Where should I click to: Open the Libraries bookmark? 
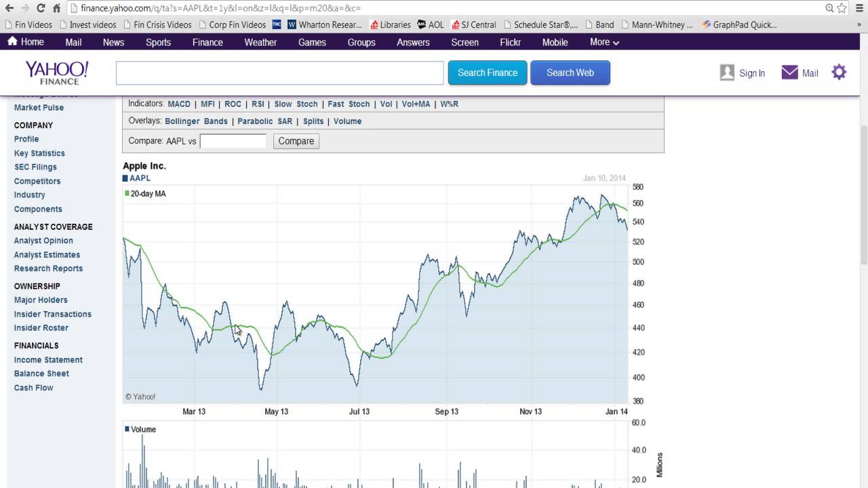coord(390,24)
